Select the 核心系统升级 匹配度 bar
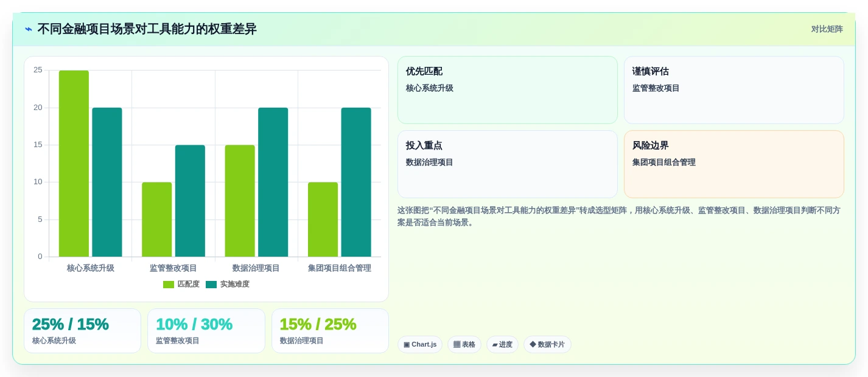 pyautogui.click(x=74, y=164)
